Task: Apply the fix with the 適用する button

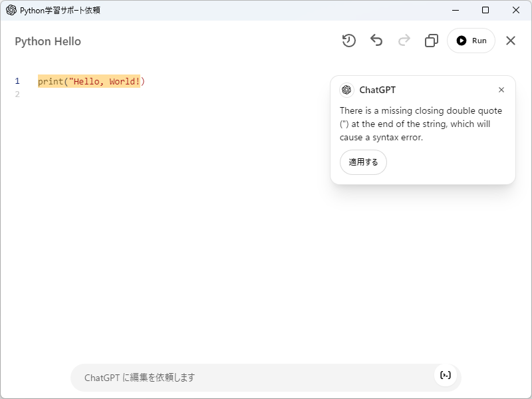Action: coord(363,162)
